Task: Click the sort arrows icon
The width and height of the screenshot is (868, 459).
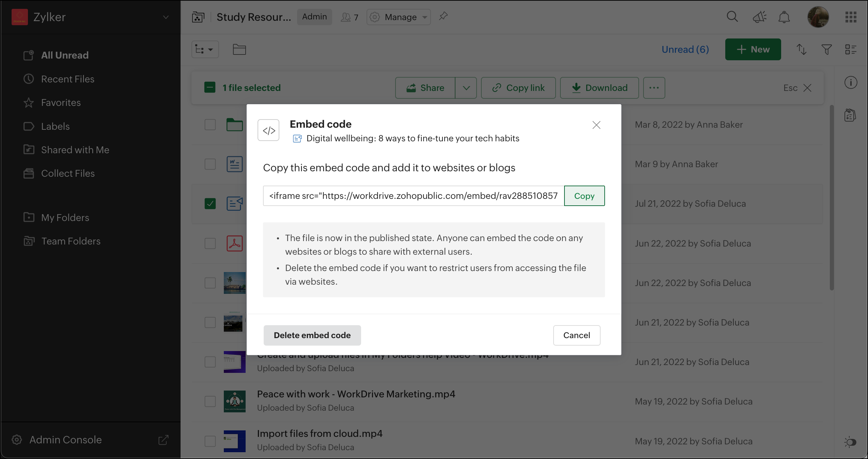Action: coord(801,49)
